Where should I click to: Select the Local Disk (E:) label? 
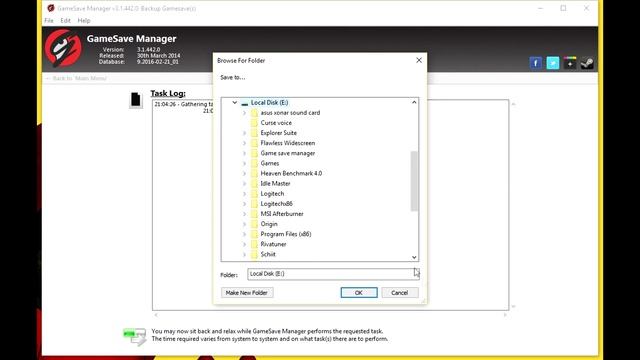coord(269,102)
